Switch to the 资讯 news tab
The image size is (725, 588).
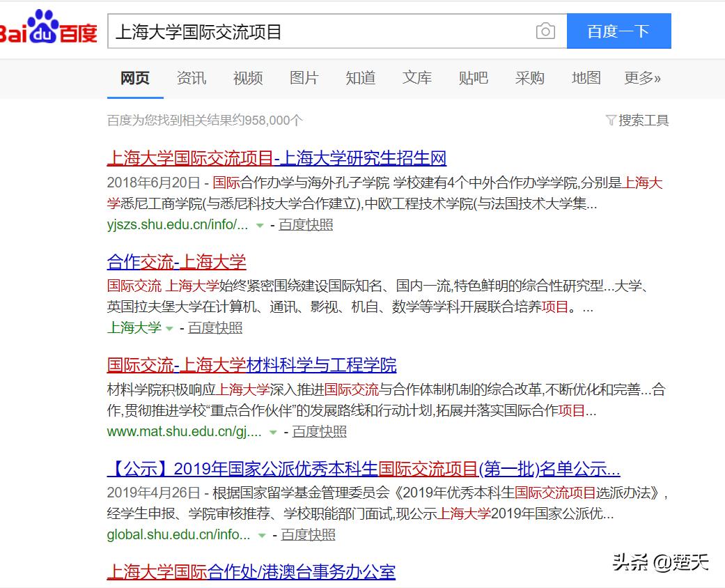click(191, 78)
